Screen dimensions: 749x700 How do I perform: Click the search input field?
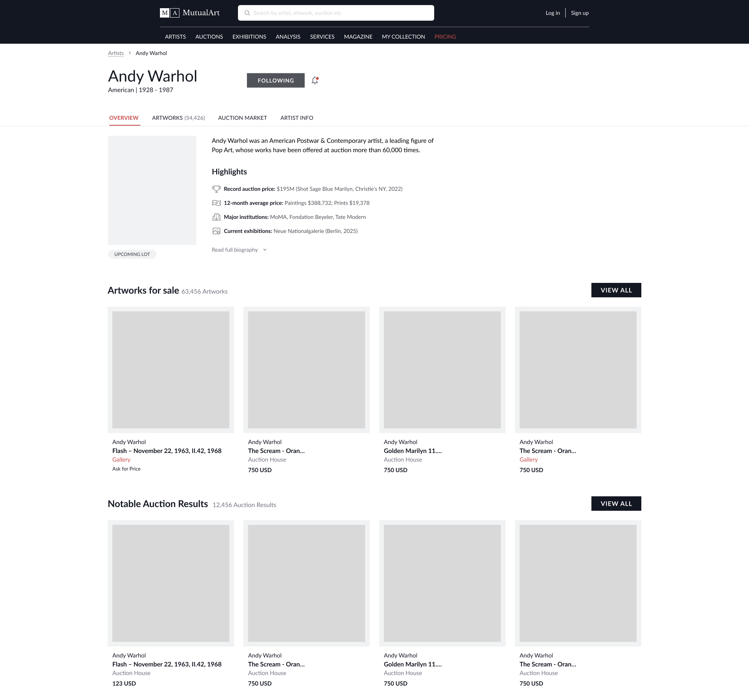pos(336,13)
